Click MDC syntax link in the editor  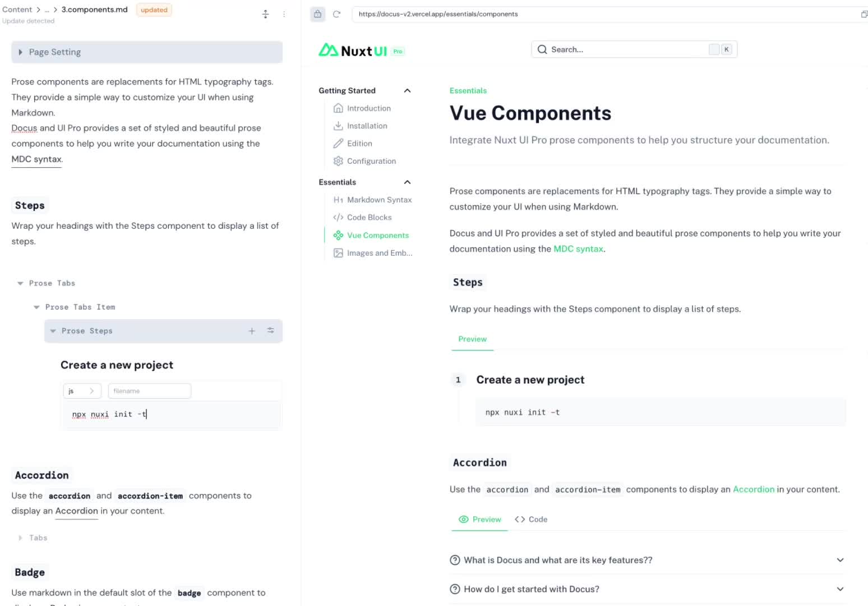tap(36, 159)
